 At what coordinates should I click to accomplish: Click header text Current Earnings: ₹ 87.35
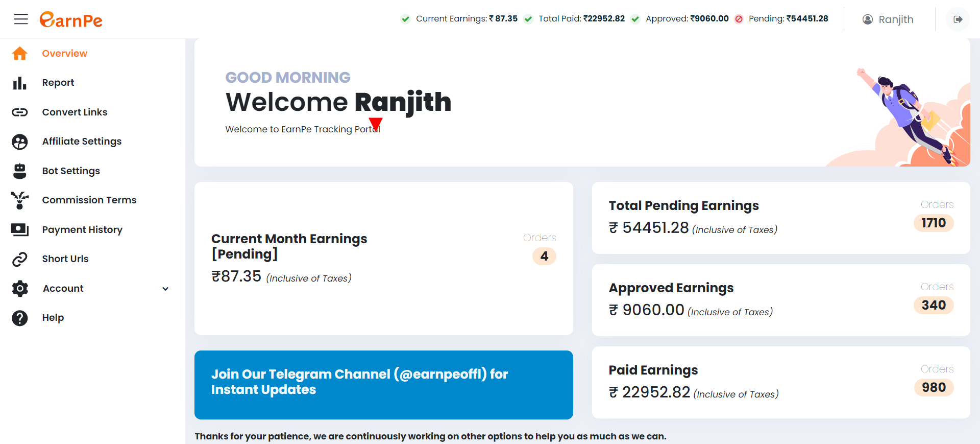[467, 19]
